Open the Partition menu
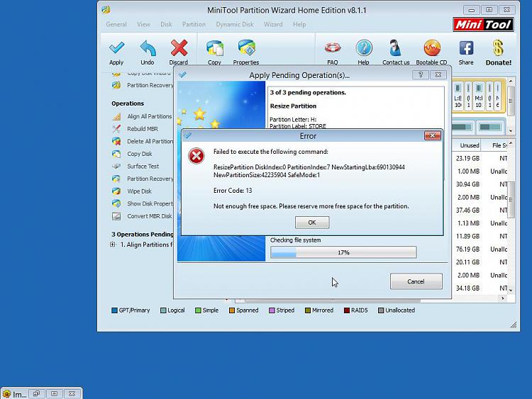The width and height of the screenshot is (532, 399). click(x=194, y=24)
